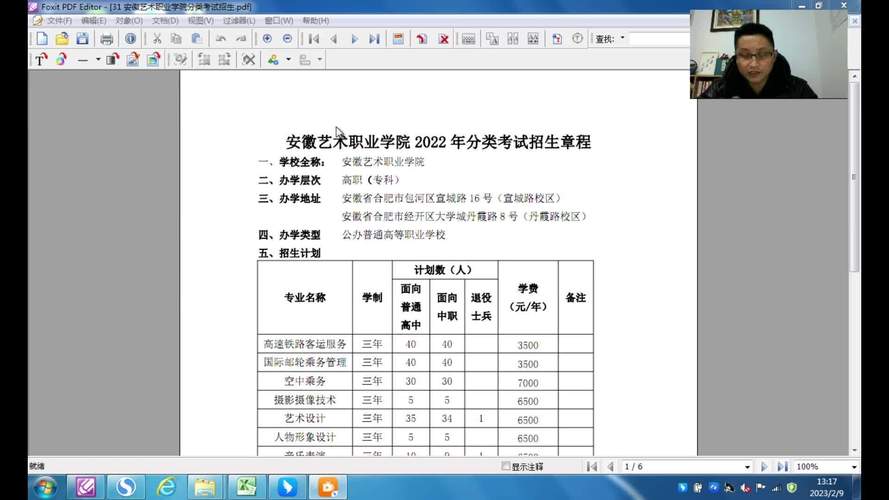Delete page with the red X icon
The image size is (889, 500).
(444, 39)
